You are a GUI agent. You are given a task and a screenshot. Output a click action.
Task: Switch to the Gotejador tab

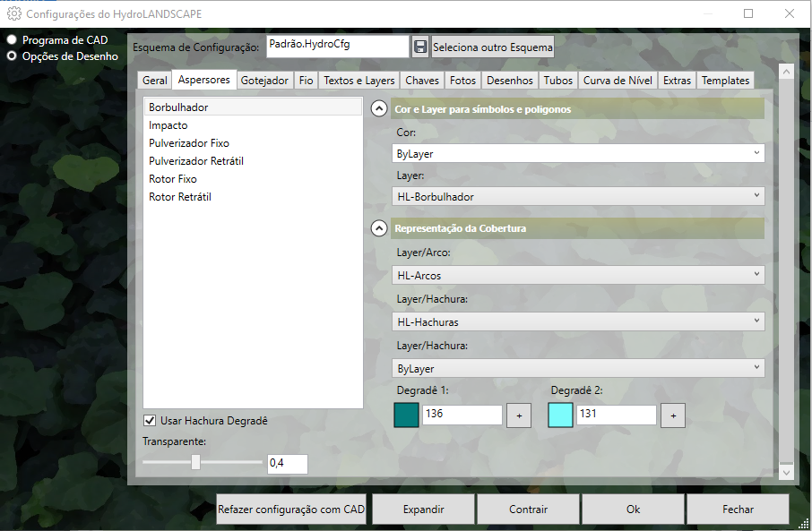(264, 81)
